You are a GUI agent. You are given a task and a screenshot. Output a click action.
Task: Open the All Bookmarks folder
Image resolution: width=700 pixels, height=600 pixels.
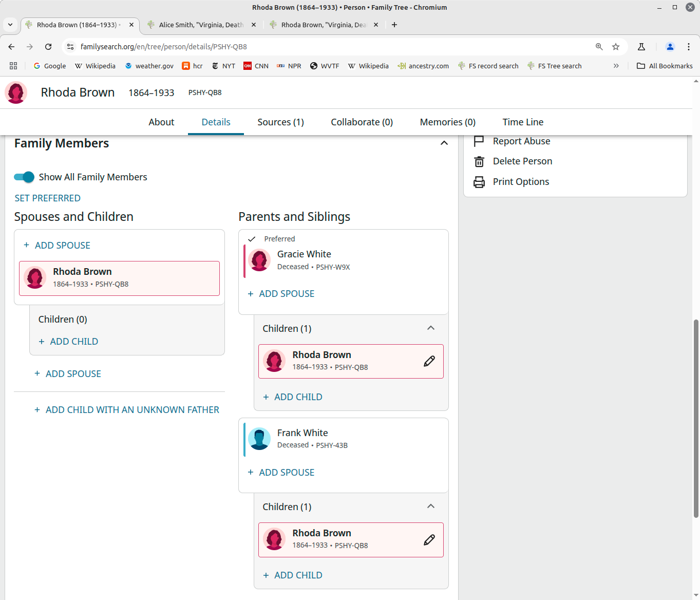pos(665,66)
